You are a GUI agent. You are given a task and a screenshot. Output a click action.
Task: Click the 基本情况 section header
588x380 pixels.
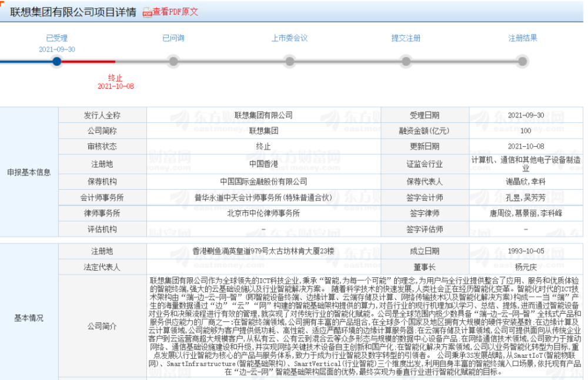[x=29, y=318]
